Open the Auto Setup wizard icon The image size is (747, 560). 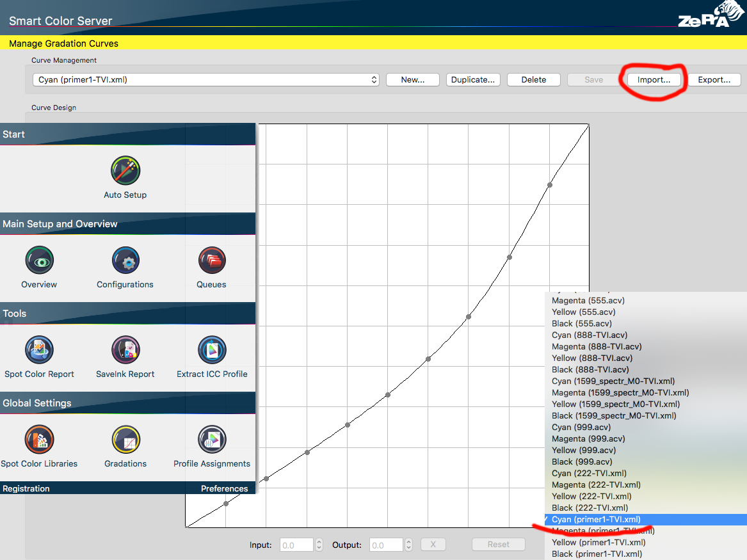(x=125, y=170)
